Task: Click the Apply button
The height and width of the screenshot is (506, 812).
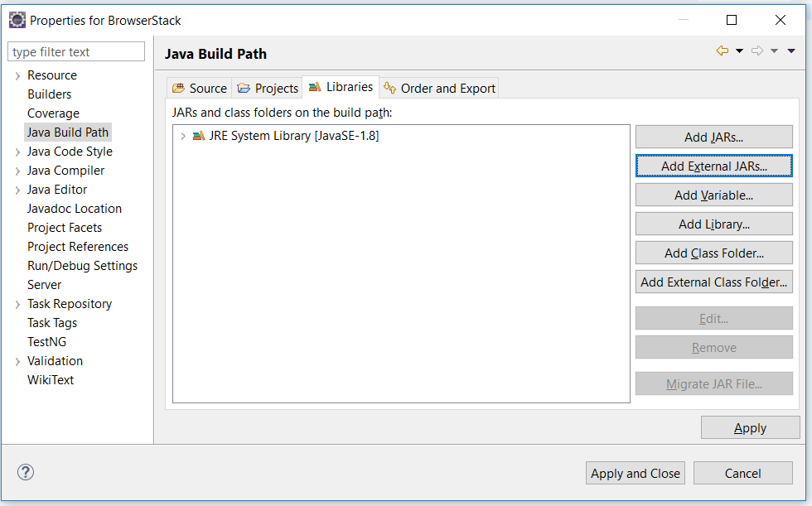Action: coord(750,428)
